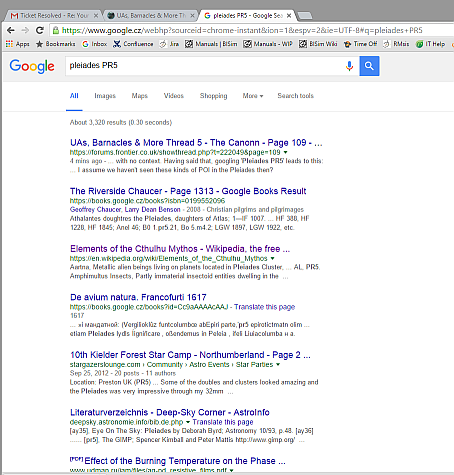Click the pleiades PR5 search input field
Image resolution: width=454 pixels, height=475 pixels.
point(205,66)
